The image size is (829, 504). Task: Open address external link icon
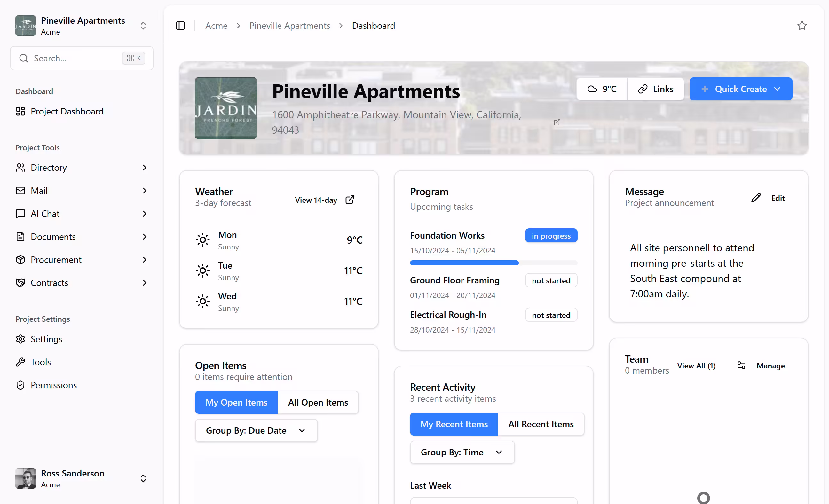pyautogui.click(x=557, y=122)
